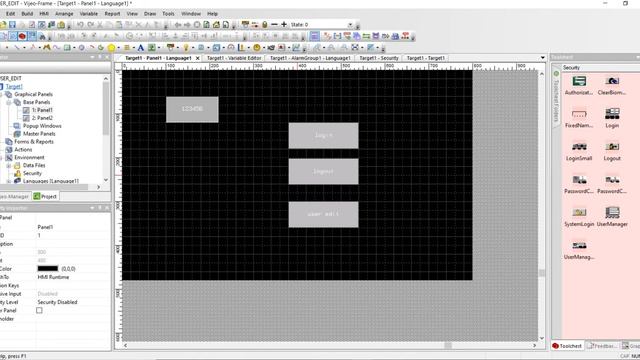Select 2: Panel2 in the navigator tree
This screenshot has height=360, width=640.
click(x=42, y=118)
